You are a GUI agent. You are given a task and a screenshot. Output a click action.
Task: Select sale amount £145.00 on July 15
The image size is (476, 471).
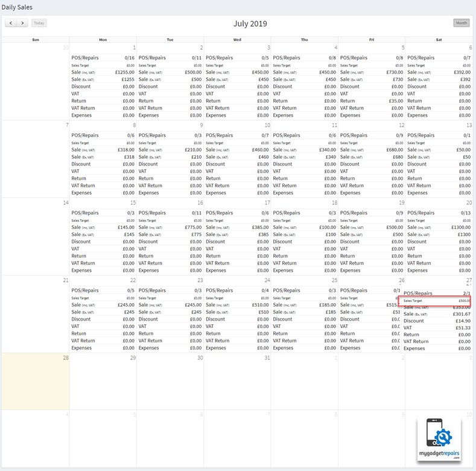pyautogui.click(x=126, y=227)
